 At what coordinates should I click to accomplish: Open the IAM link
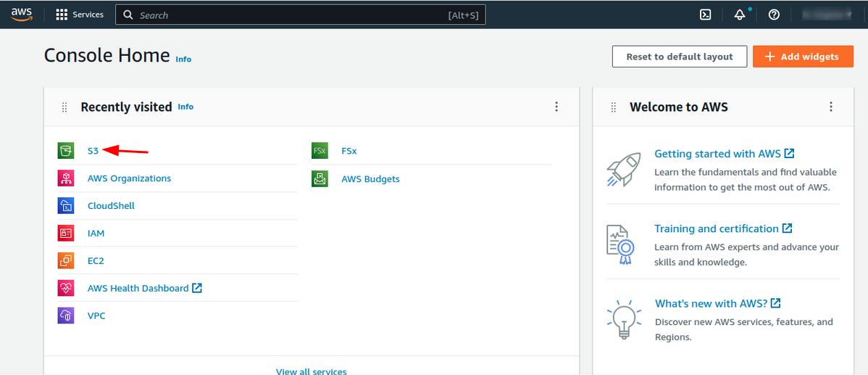(x=96, y=234)
